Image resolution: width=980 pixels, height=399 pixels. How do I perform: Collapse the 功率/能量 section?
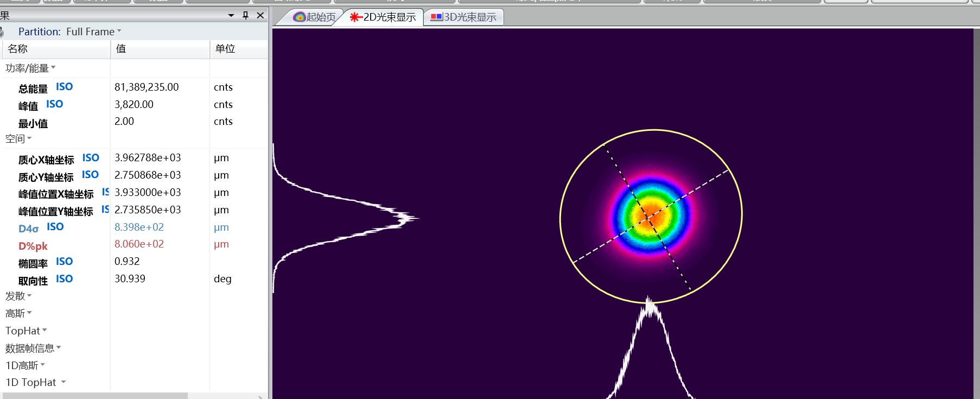coord(30,68)
